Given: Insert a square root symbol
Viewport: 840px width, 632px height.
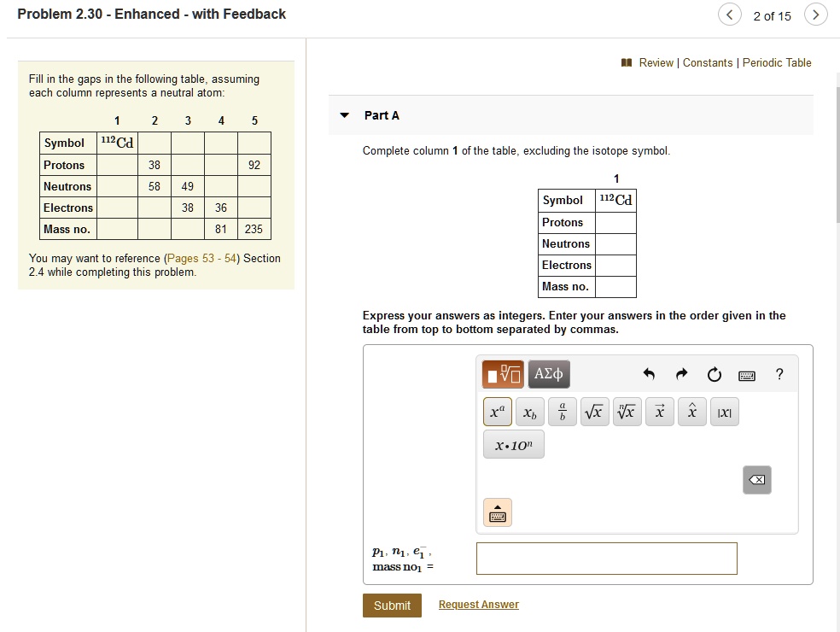Looking at the screenshot, I should pos(594,411).
